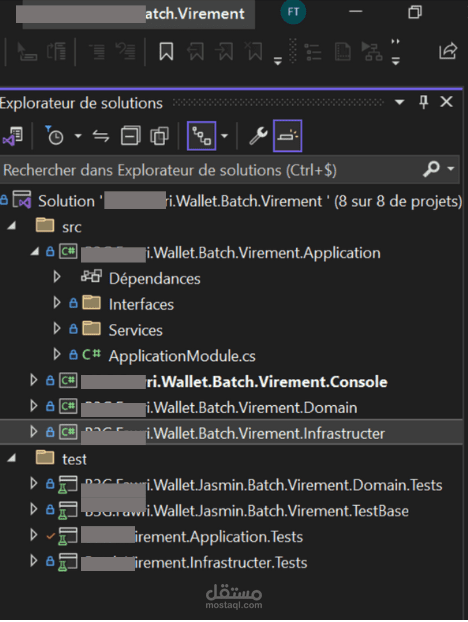Open Properties wrench icon

tap(258, 136)
